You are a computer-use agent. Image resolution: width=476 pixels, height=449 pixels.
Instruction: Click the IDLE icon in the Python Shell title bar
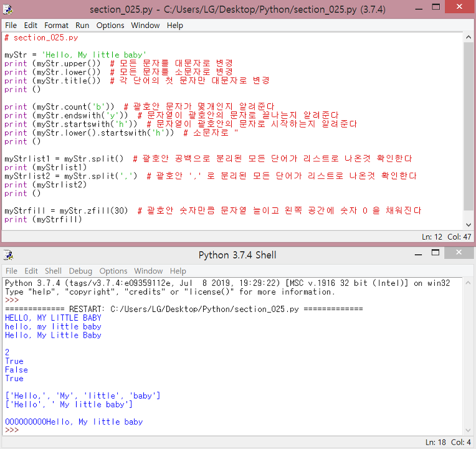[8, 255]
